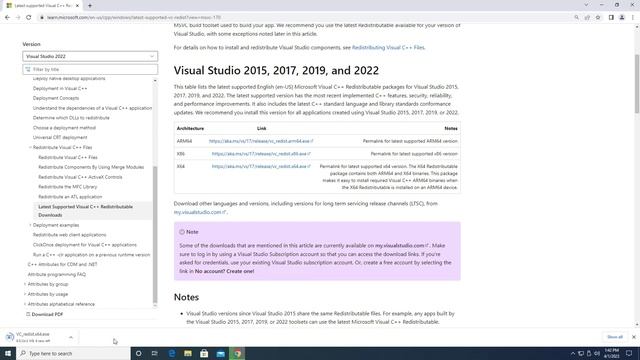Open options chevron for VC_redist.x64.exe download

pyautogui.click(x=71, y=337)
